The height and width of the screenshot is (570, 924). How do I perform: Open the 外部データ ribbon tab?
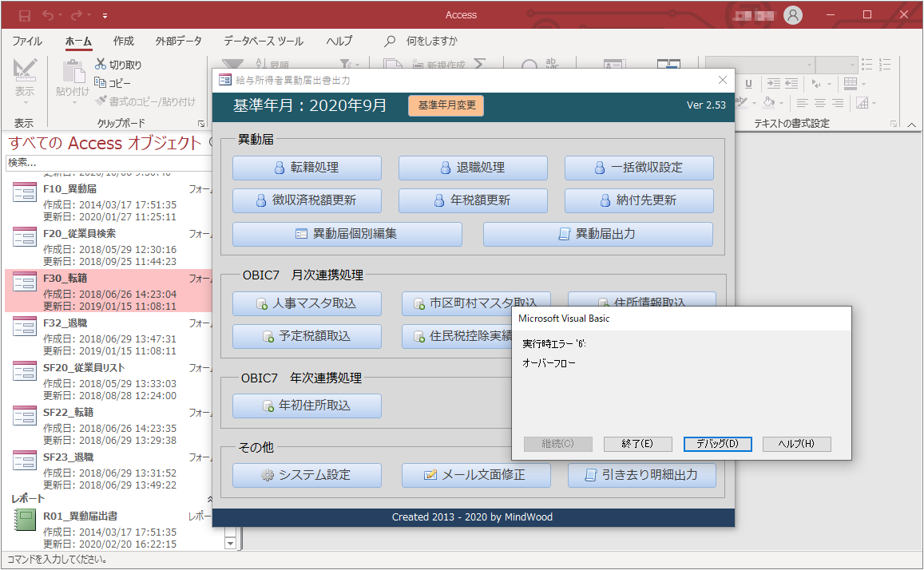click(x=177, y=42)
